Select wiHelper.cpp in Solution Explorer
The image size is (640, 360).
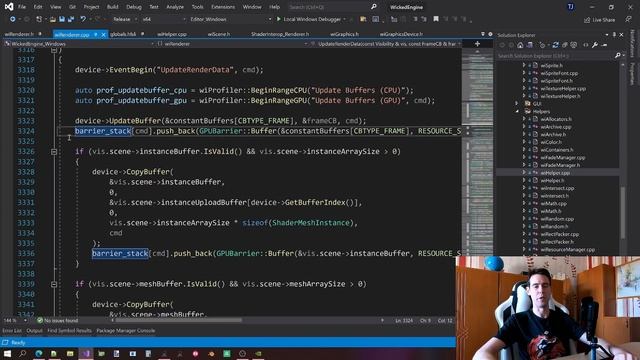coord(555,173)
